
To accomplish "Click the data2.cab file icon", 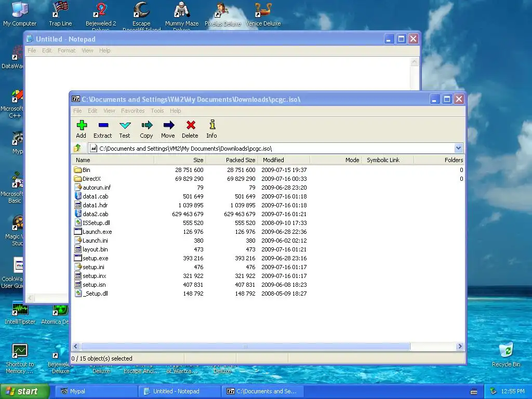I will point(78,214).
